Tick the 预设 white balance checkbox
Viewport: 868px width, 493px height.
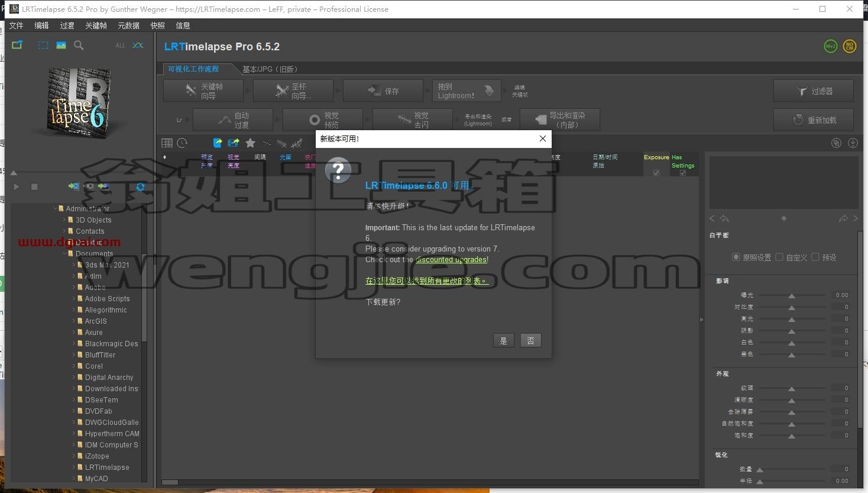[815, 257]
